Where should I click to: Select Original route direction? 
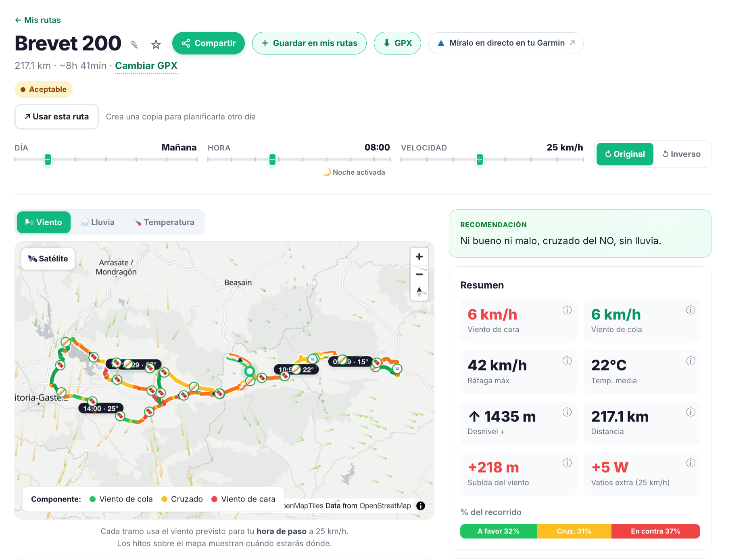625,154
